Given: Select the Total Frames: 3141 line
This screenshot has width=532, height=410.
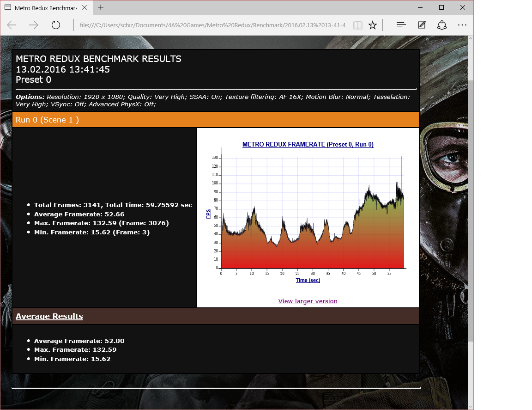Looking at the screenshot, I should point(113,205).
